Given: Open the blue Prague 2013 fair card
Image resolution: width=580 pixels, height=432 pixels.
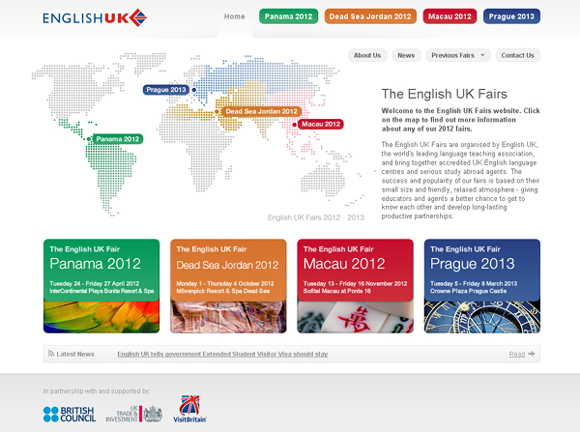Looking at the screenshot, I should [x=482, y=286].
